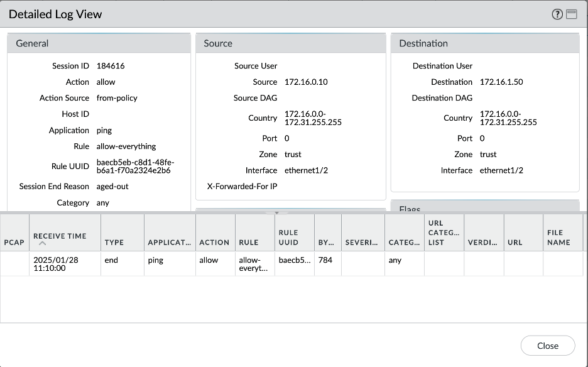
Task: Maximize the Detailed Log View window
Action: coord(572,14)
